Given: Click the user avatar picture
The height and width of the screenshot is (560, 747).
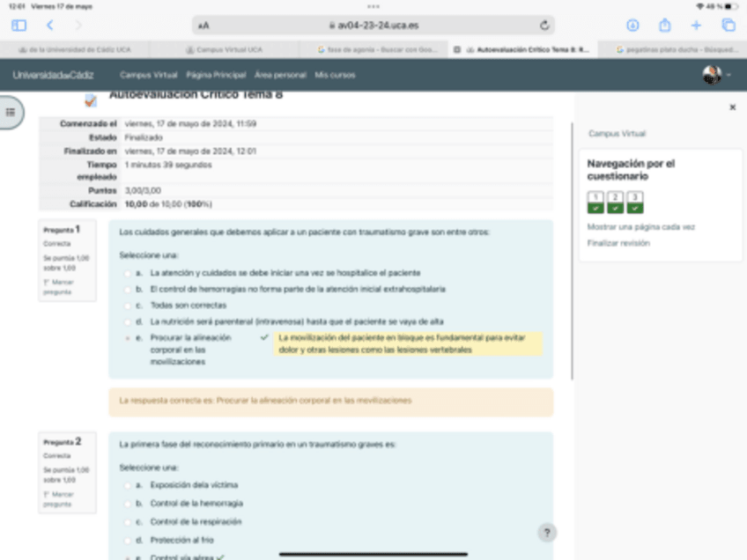Looking at the screenshot, I should [x=712, y=75].
